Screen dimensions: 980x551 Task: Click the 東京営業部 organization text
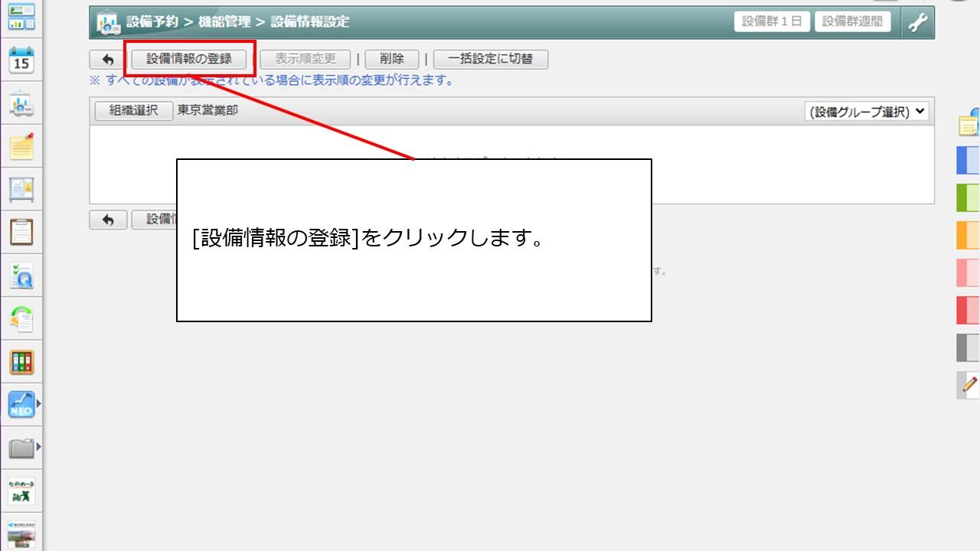click(x=207, y=110)
